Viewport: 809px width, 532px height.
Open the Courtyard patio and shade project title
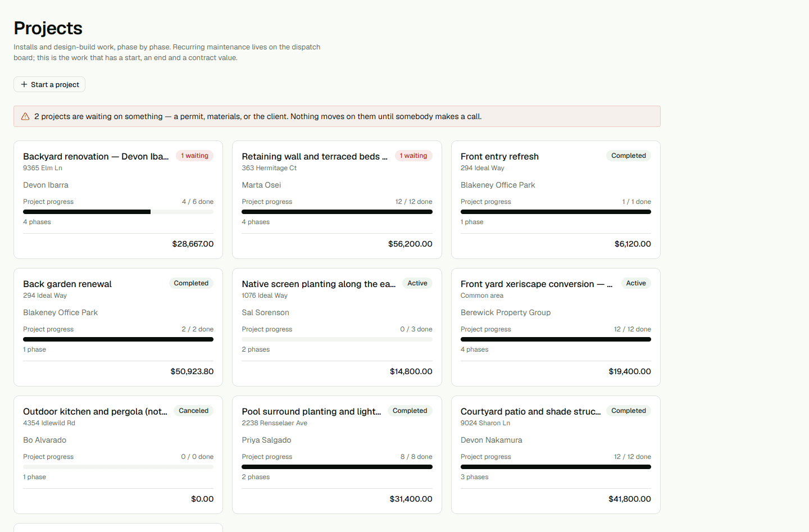(x=530, y=411)
